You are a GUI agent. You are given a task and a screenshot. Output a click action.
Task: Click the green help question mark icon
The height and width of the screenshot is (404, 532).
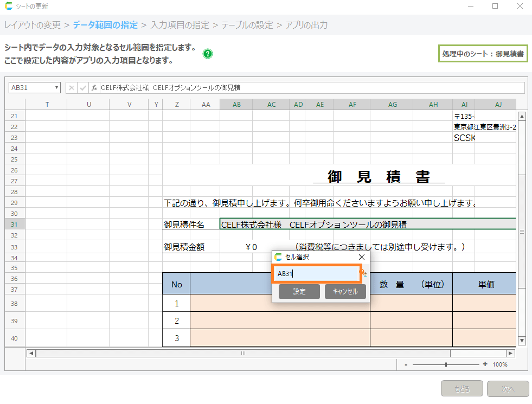pyautogui.click(x=208, y=54)
